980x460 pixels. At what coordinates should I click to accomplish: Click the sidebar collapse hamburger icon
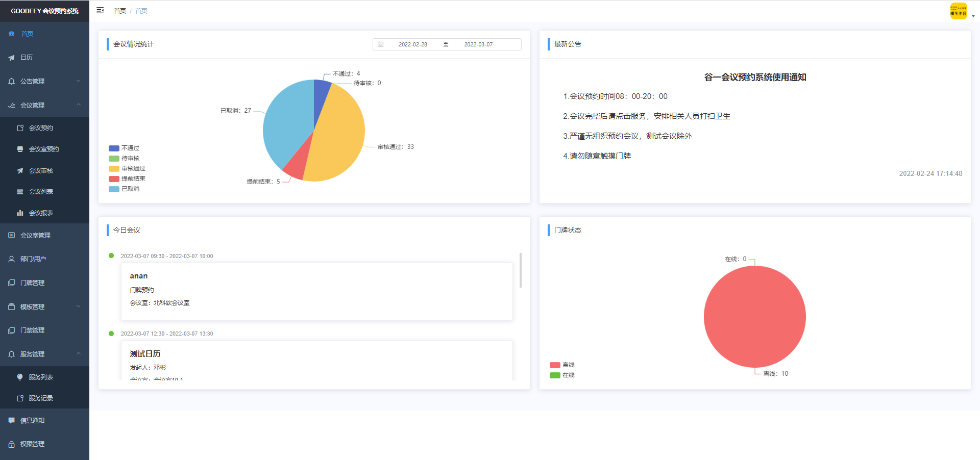[x=100, y=10]
